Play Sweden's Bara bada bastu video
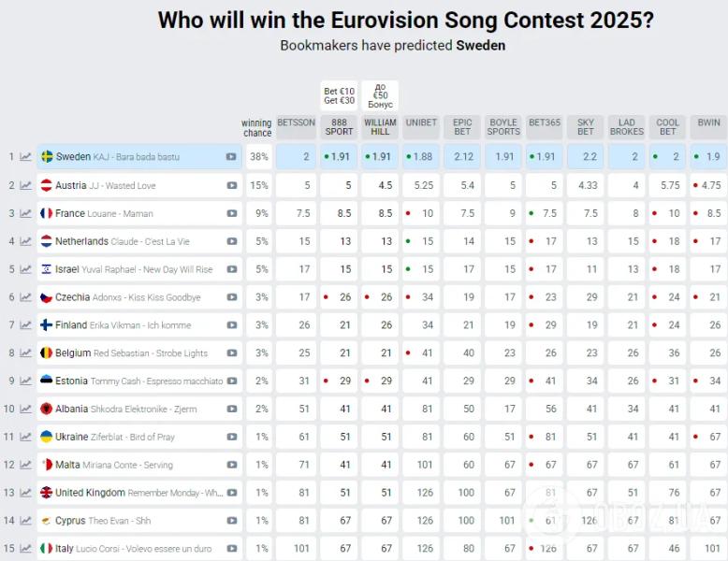The height and width of the screenshot is (561, 728). [231, 157]
